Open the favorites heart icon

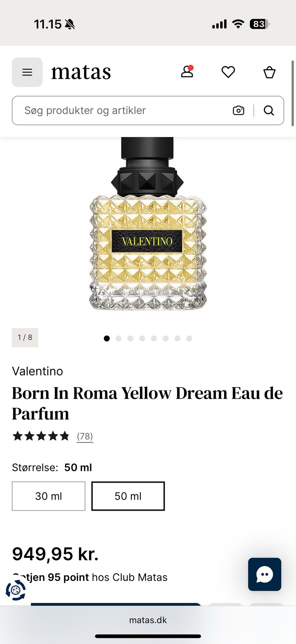pos(228,72)
